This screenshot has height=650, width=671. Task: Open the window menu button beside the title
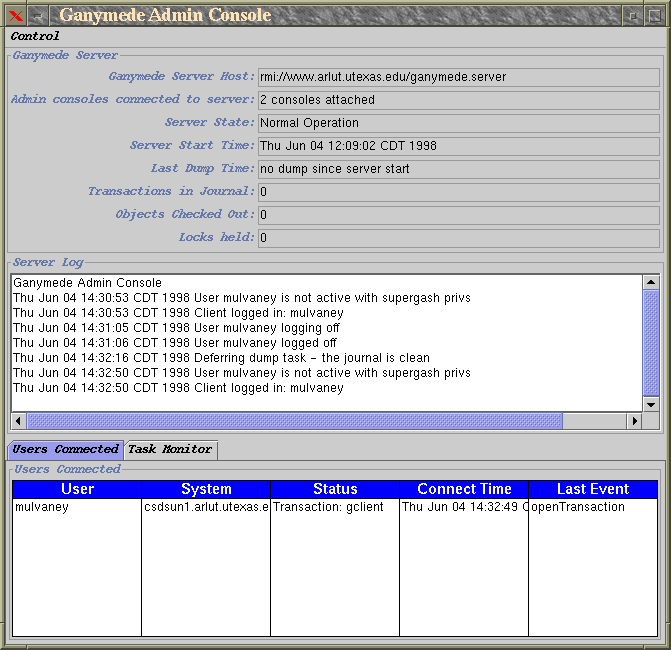click(37, 15)
